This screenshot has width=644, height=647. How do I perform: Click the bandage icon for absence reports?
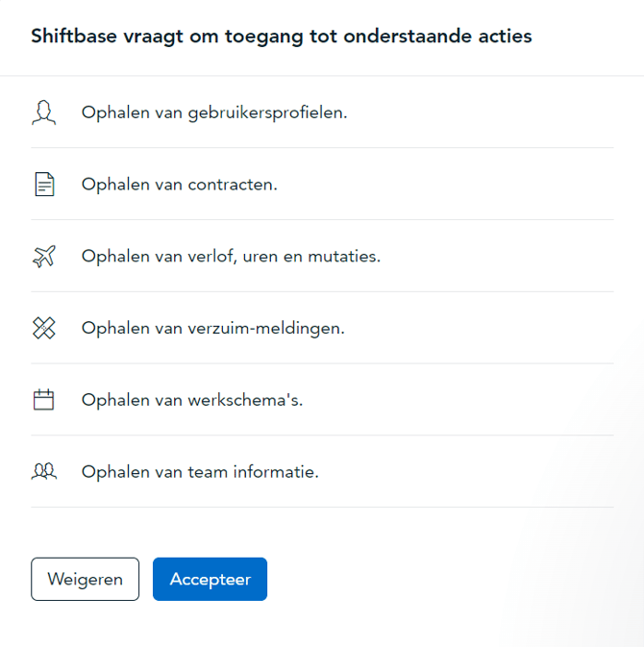44,329
